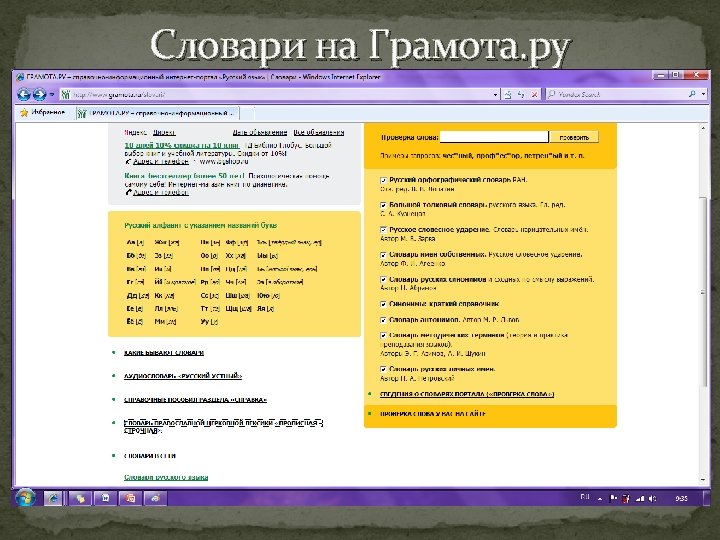Click the Refresh page icon
The width and height of the screenshot is (720, 540).
tap(521, 95)
